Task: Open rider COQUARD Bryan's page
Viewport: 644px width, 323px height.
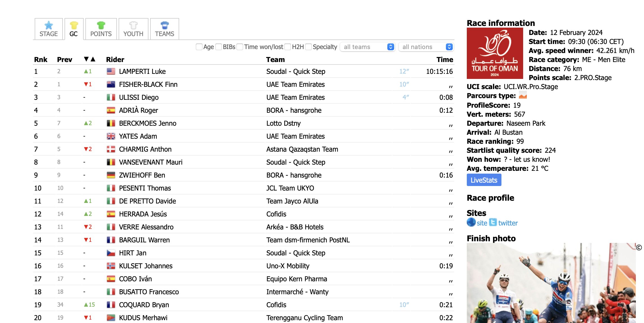Action: (144, 305)
